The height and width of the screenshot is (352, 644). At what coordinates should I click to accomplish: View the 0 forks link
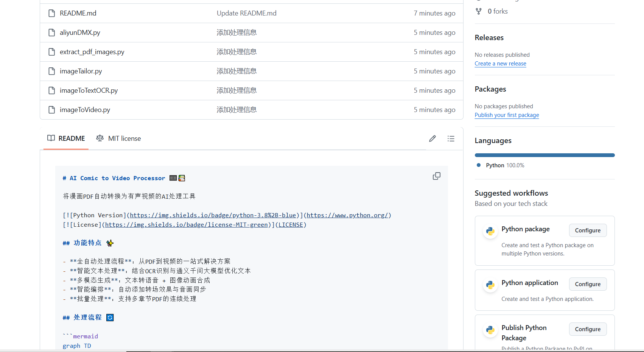498,11
